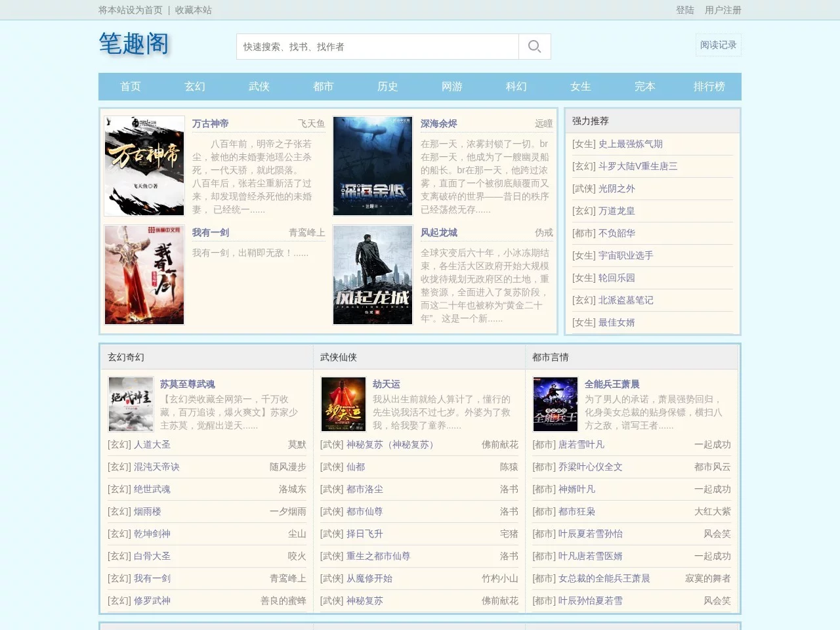Viewport: 840px width, 630px height.
Task: Click the 风起龙城 title link
Action: tap(439, 232)
